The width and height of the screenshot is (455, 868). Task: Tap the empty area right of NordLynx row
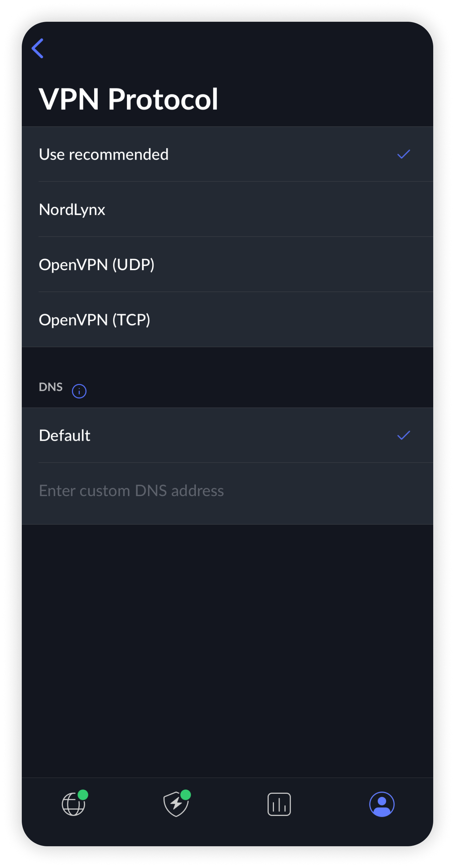coord(303,210)
